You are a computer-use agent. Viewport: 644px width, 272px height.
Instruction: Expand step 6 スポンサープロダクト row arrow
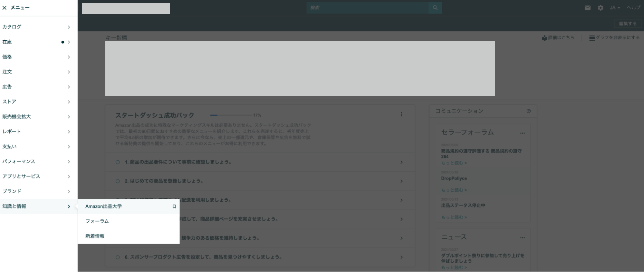401,257
